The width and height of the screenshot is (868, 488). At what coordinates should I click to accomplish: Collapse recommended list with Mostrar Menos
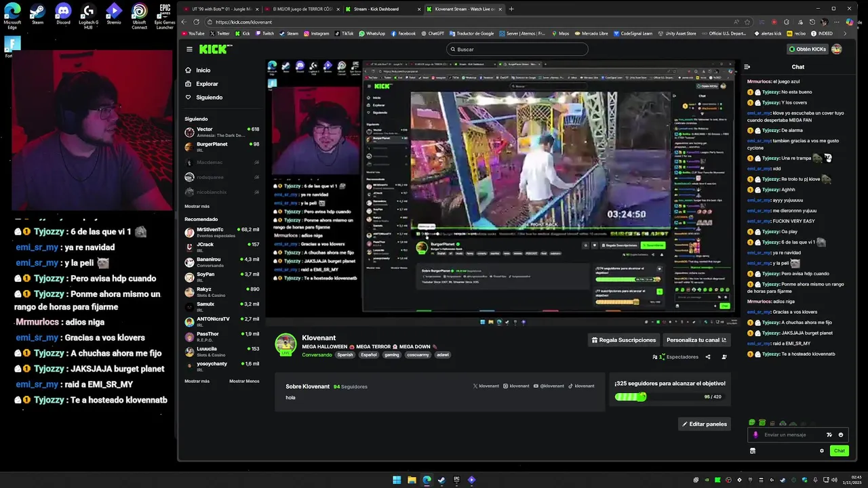244,381
